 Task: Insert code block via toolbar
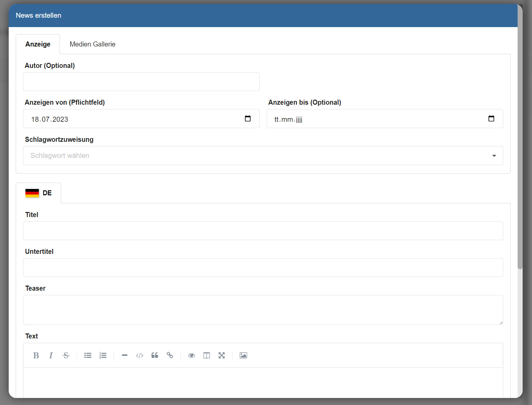pos(140,356)
